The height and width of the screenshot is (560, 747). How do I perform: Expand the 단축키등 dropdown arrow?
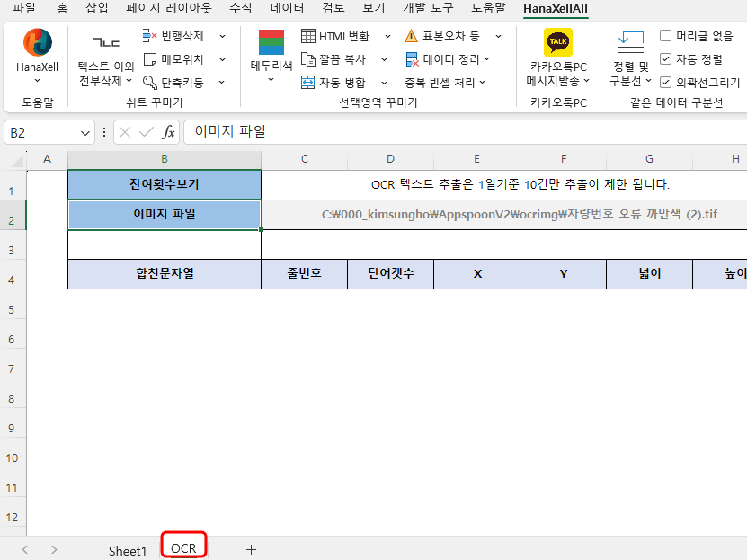coord(222,83)
